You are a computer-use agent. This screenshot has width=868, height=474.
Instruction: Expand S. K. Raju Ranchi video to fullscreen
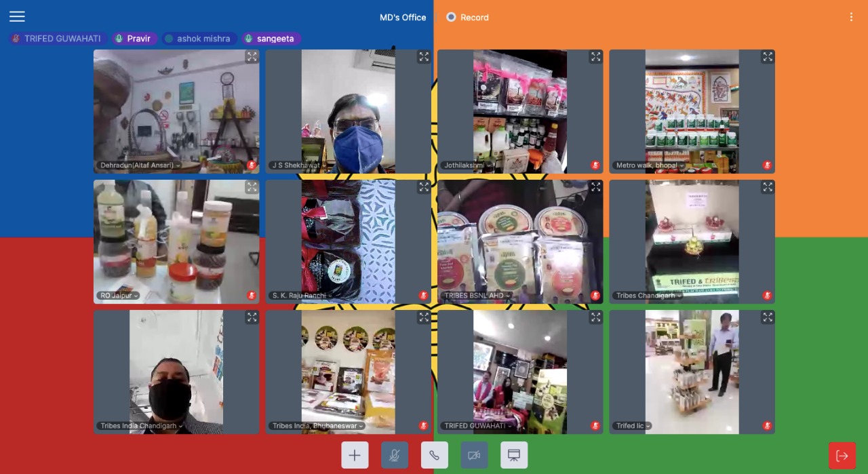[424, 187]
